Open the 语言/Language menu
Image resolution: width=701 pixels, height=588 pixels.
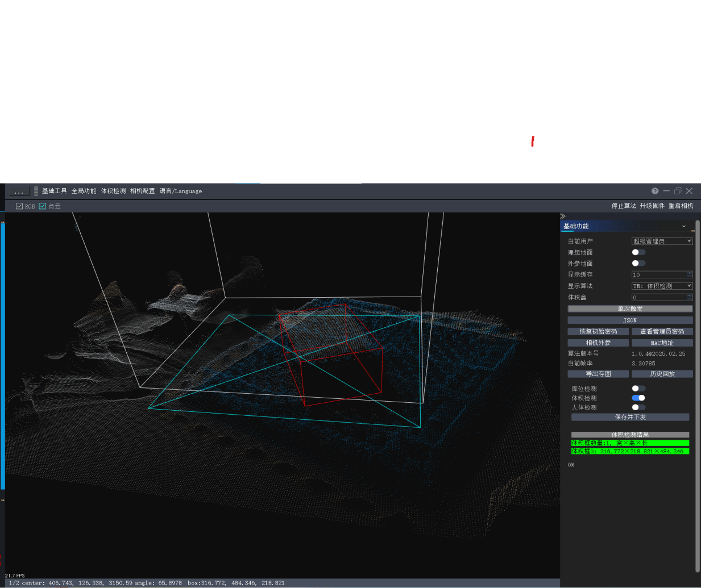point(181,191)
